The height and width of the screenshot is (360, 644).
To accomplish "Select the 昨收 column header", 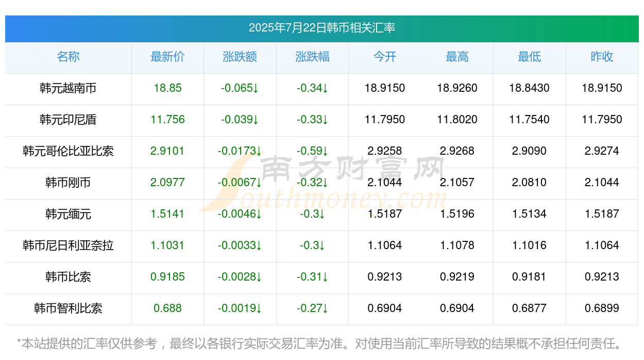I will (602, 57).
